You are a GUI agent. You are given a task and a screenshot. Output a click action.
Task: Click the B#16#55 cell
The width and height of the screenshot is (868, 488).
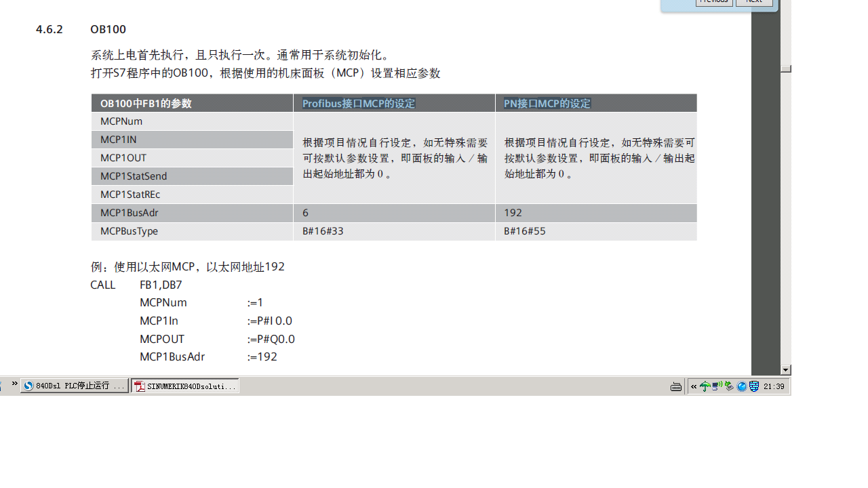coord(525,231)
